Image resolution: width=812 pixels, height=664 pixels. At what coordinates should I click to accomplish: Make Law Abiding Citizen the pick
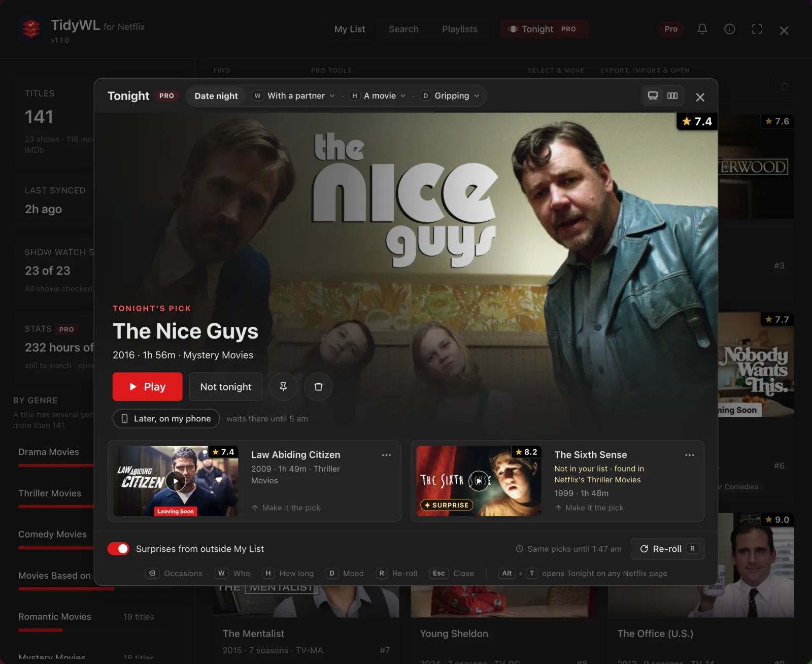coord(286,508)
